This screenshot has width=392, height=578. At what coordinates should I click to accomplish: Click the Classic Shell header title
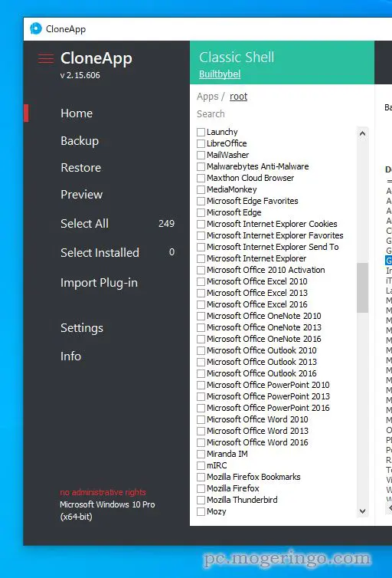237,57
